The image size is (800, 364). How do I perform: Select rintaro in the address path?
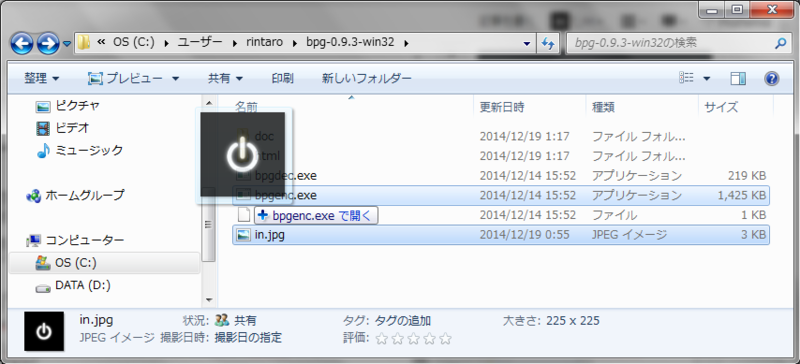coord(265,43)
